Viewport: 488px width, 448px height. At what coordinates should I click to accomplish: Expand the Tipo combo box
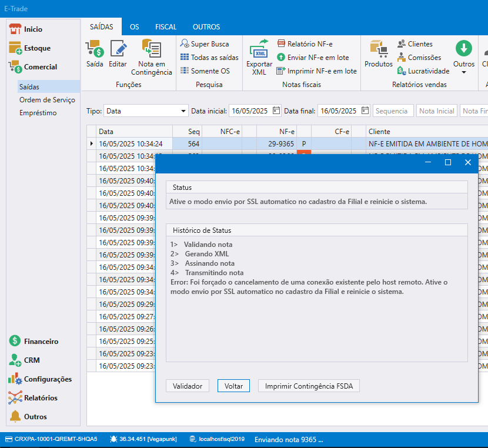point(183,111)
